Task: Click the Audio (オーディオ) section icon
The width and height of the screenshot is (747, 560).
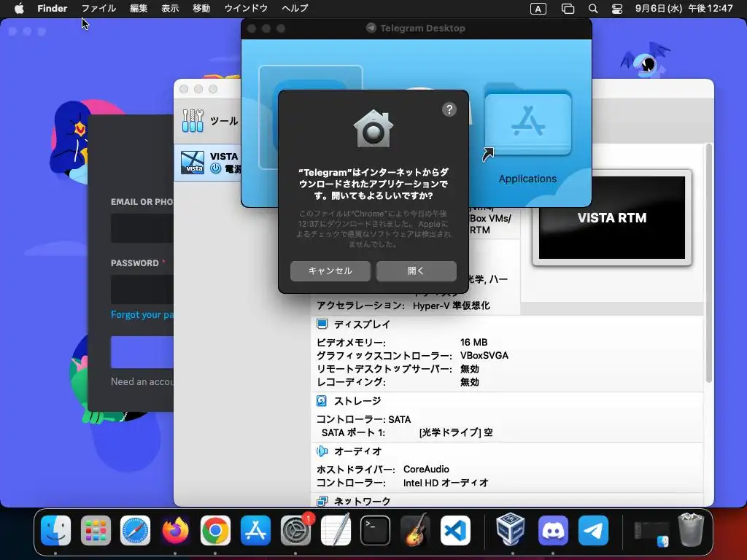Action: pyautogui.click(x=322, y=451)
